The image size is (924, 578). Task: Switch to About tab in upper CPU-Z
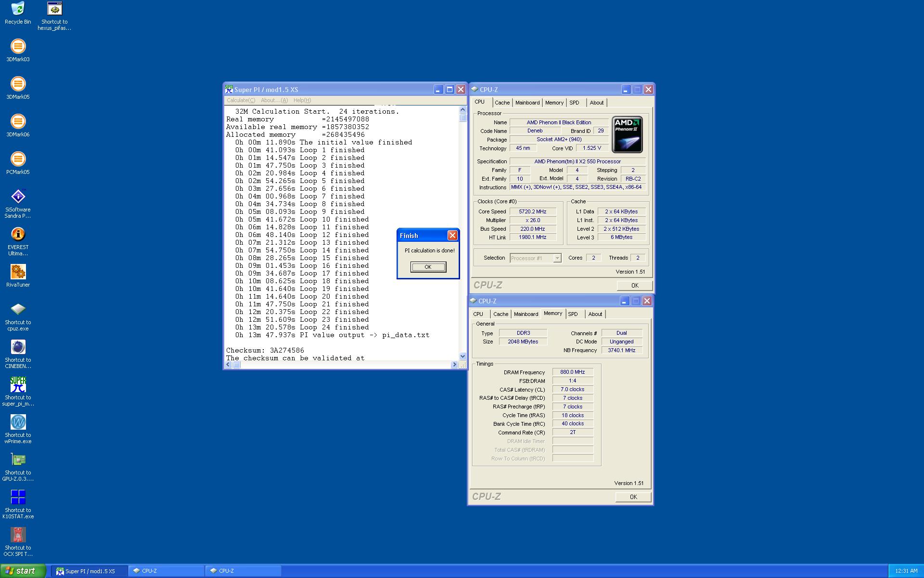596,103
